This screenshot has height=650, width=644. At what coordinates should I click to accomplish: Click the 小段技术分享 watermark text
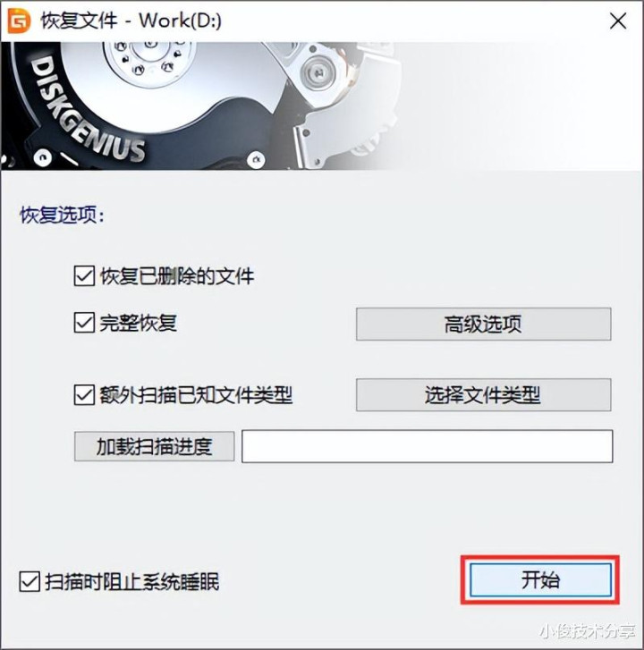588,632
